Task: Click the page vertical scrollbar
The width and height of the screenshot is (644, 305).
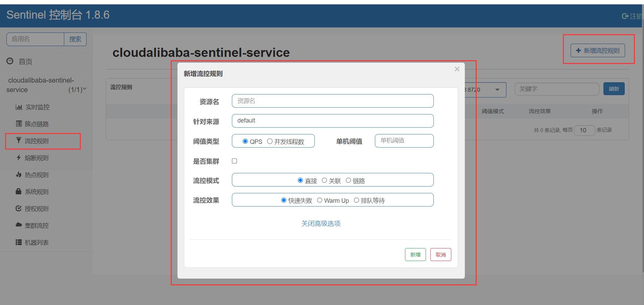Action: pyautogui.click(x=643, y=146)
